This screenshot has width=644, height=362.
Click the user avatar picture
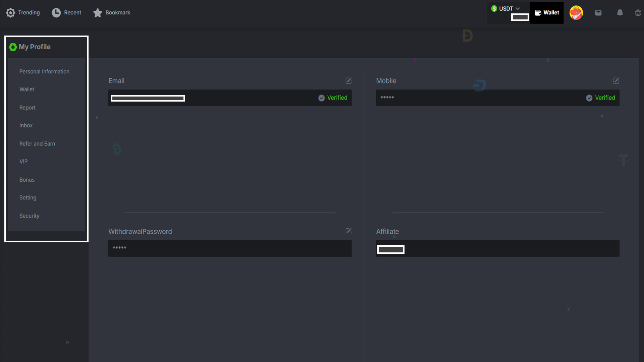click(x=576, y=13)
